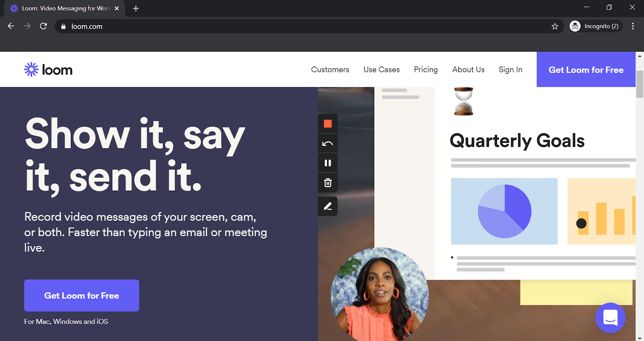
Task: Reload the page
Action: point(43,26)
